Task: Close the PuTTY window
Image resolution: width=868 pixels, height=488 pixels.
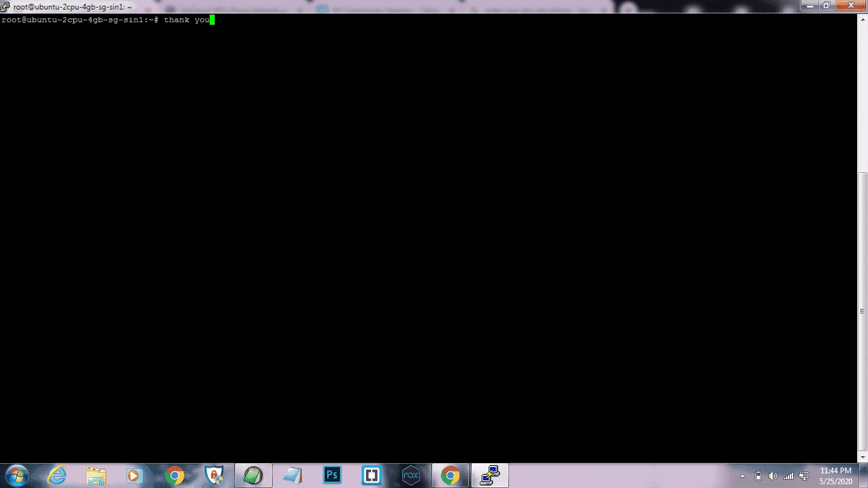Action: pyautogui.click(x=850, y=6)
